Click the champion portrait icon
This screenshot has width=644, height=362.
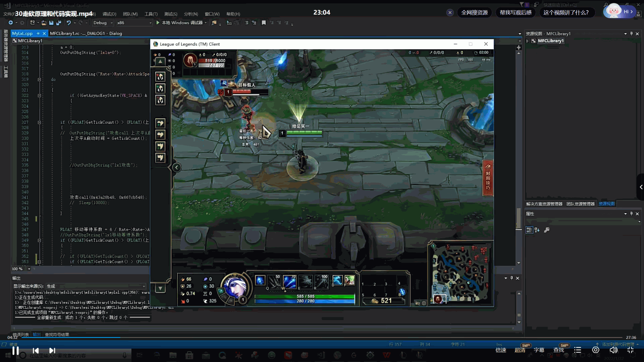click(235, 288)
